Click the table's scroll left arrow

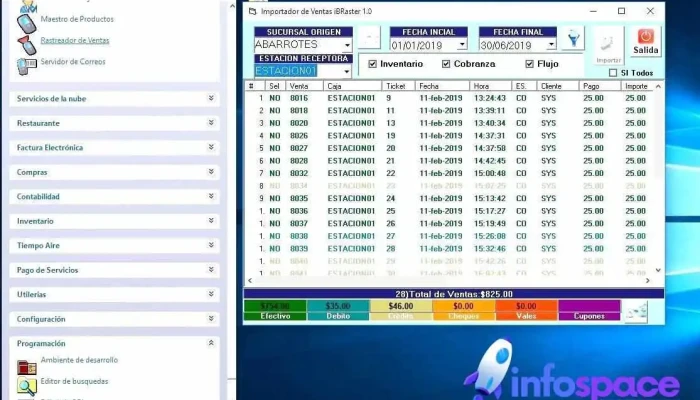[x=250, y=281]
